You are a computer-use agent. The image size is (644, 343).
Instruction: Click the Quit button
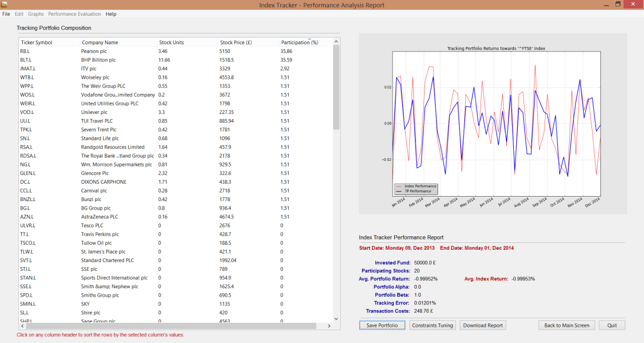(612, 325)
